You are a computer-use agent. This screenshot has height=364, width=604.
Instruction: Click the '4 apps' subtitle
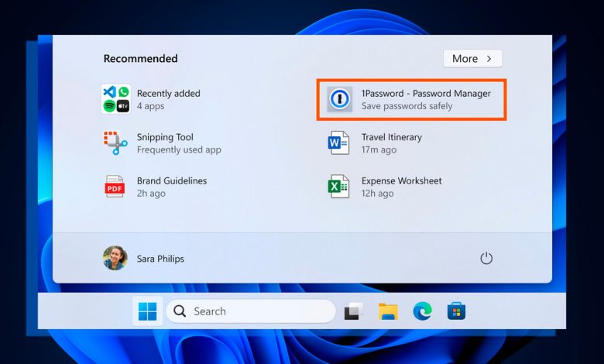151,106
